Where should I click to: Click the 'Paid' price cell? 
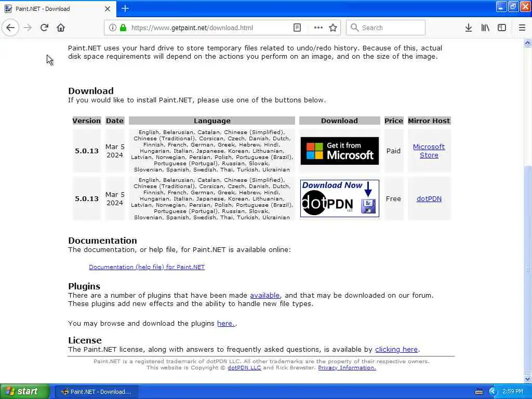394,151
